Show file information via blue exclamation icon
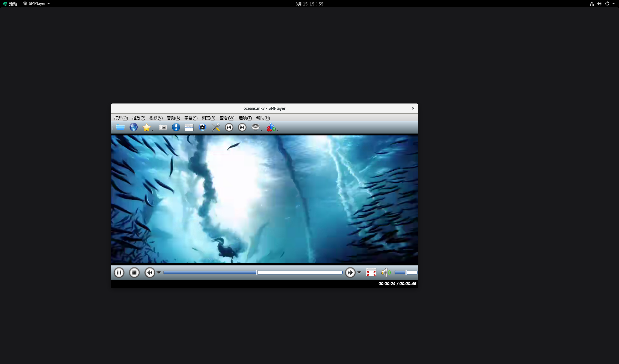This screenshot has height=364, width=619. [176, 127]
